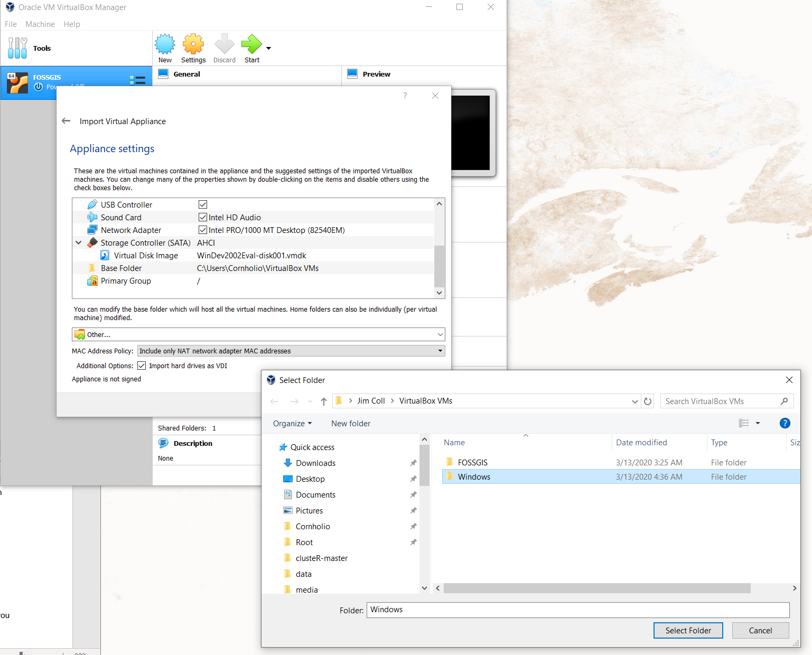812x655 pixels.
Task: Click the Description section icon
Action: pyautogui.click(x=163, y=443)
